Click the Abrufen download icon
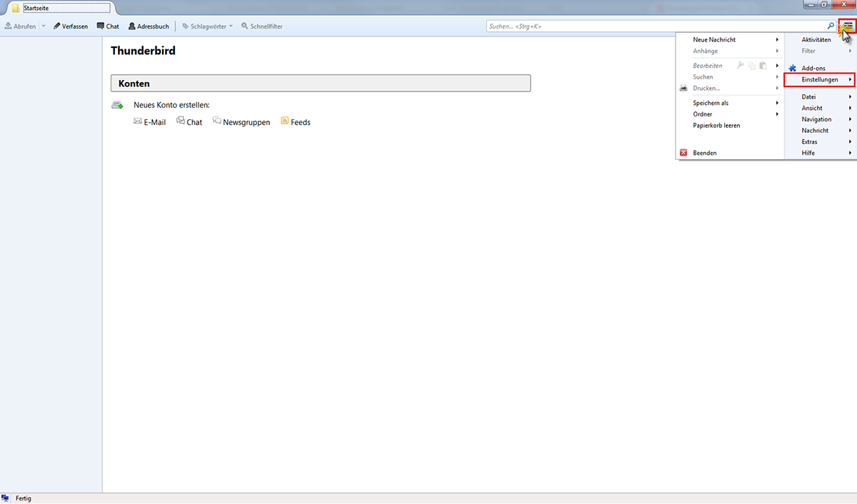The height and width of the screenshot is (504, 857). (x=8, y=26)
